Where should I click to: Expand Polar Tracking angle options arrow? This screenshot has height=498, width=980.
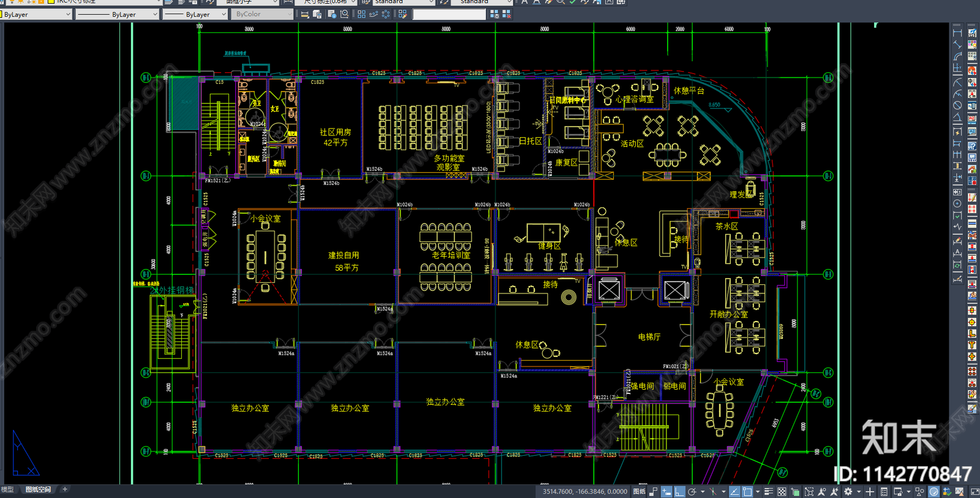703,492
